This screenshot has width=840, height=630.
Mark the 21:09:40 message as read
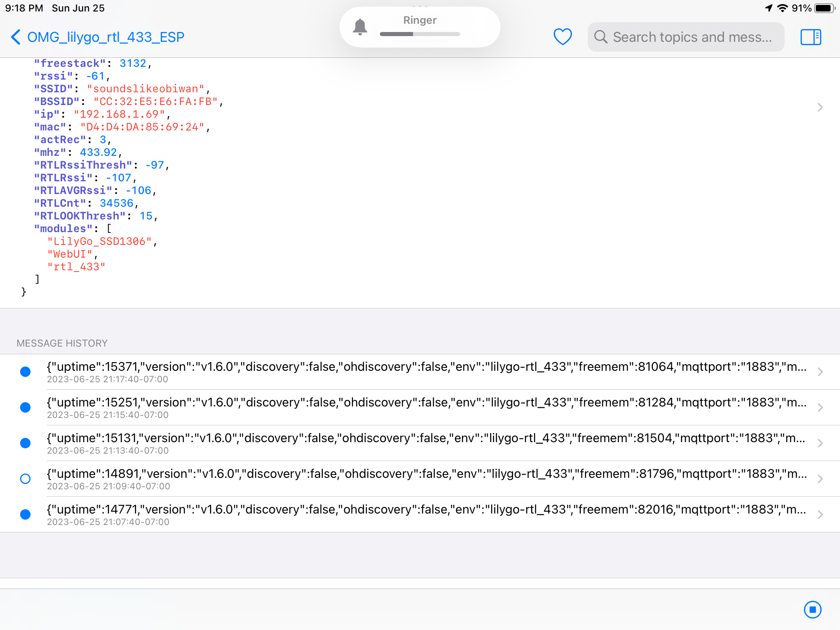[25, 478]
